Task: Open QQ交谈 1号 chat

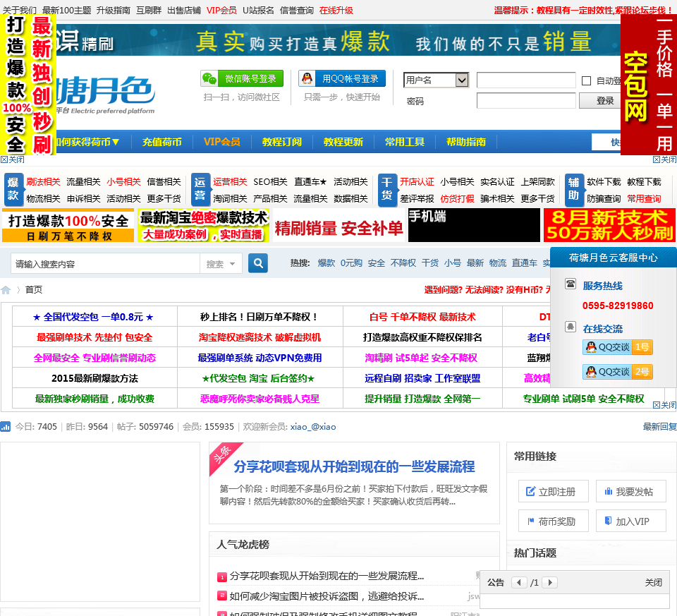Action: pos(616,347)
